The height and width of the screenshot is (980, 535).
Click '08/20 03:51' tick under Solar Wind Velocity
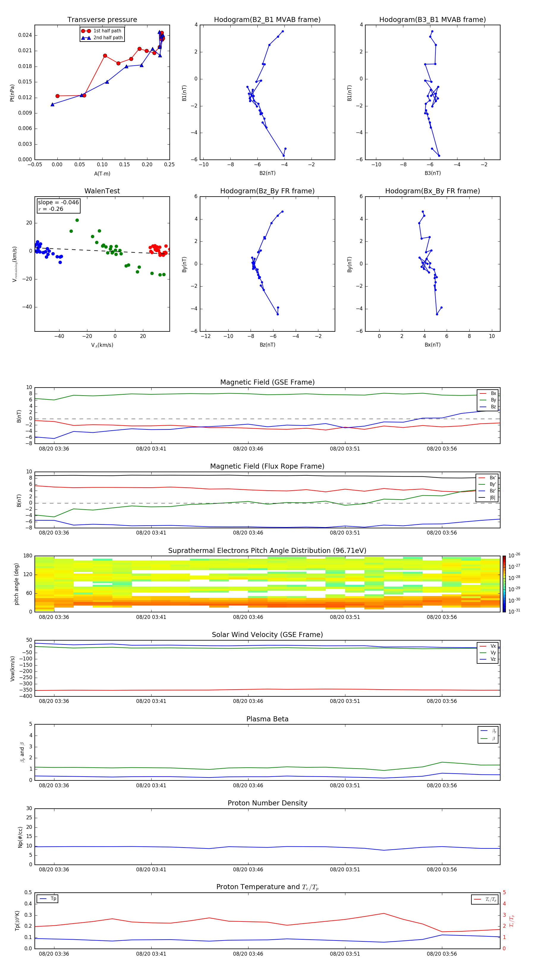pyautogui.click(x=345, y=701)
